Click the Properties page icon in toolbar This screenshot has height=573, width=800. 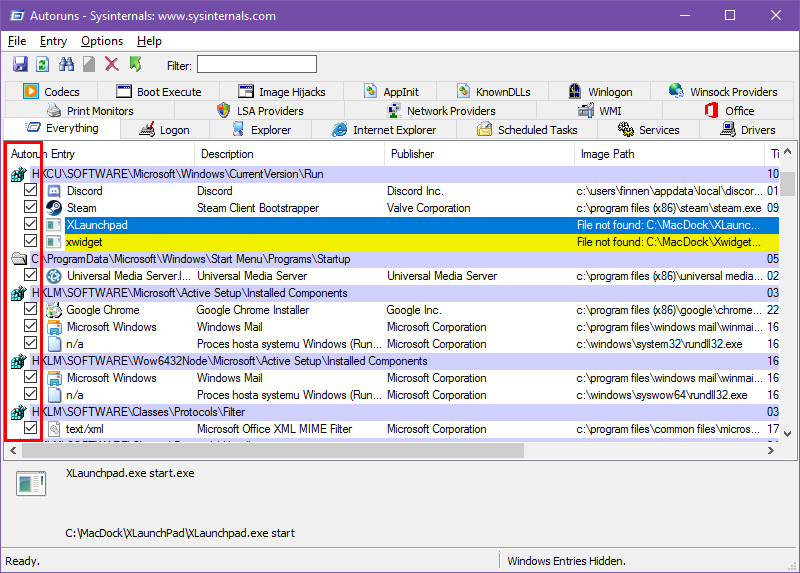[x=89, y=64]
